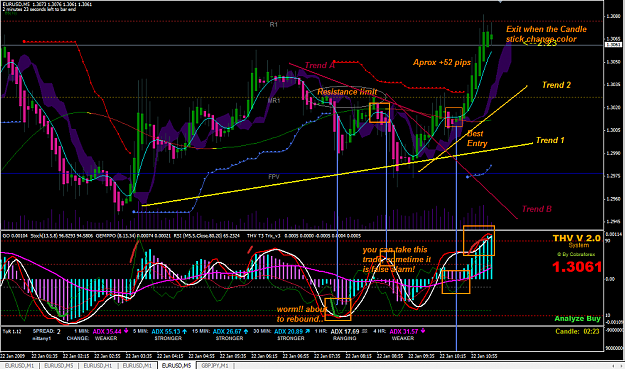Select the active EURUSD,M5 chart tab

[176, 365]
